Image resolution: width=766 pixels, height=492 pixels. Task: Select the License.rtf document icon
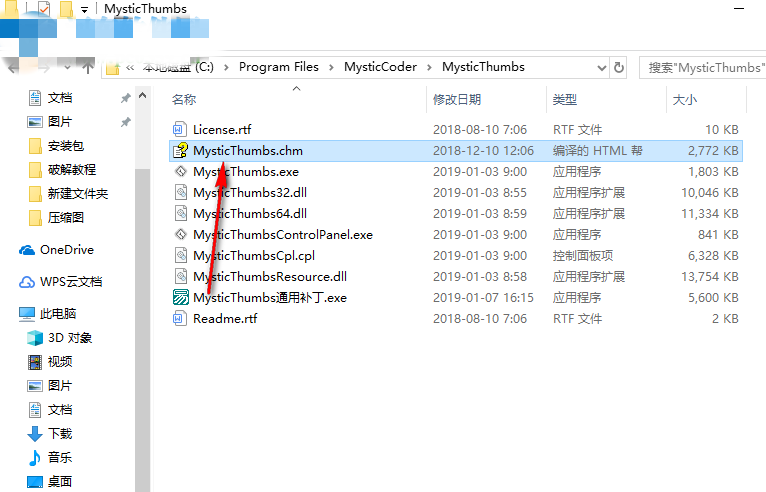179,129
